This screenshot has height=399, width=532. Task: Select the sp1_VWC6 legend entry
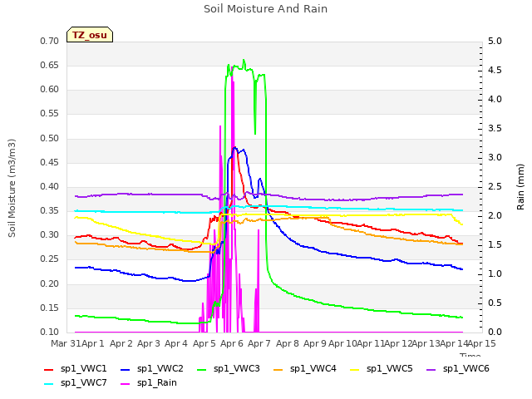point(458,369)
